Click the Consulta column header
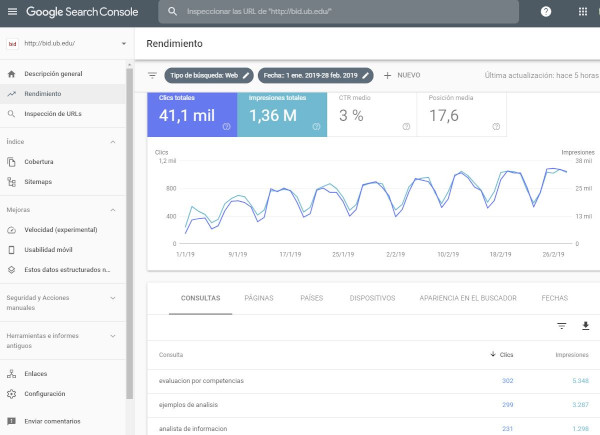600x435 pixels. [x=171, y=355]
